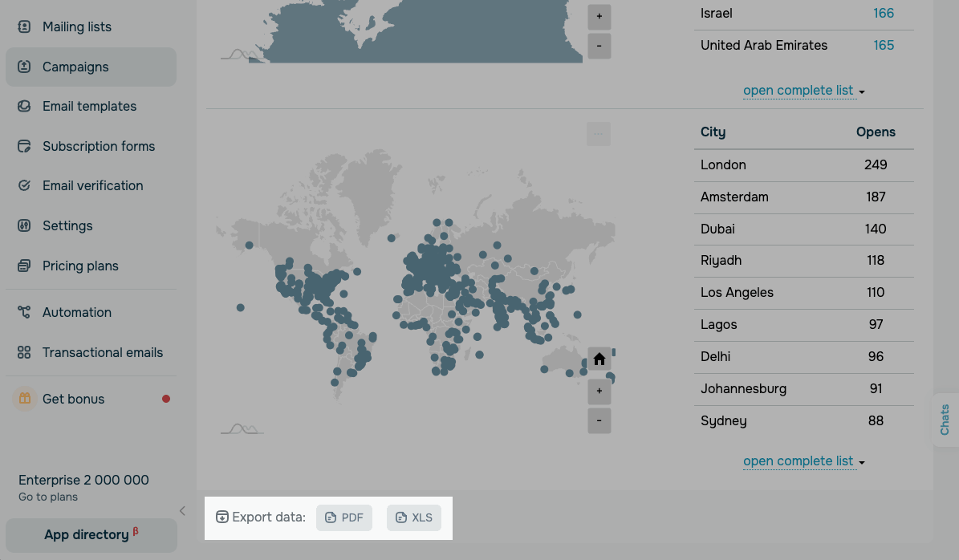Click the Get bonus menu label
959x560 pixels.
[x=73, y=400]
